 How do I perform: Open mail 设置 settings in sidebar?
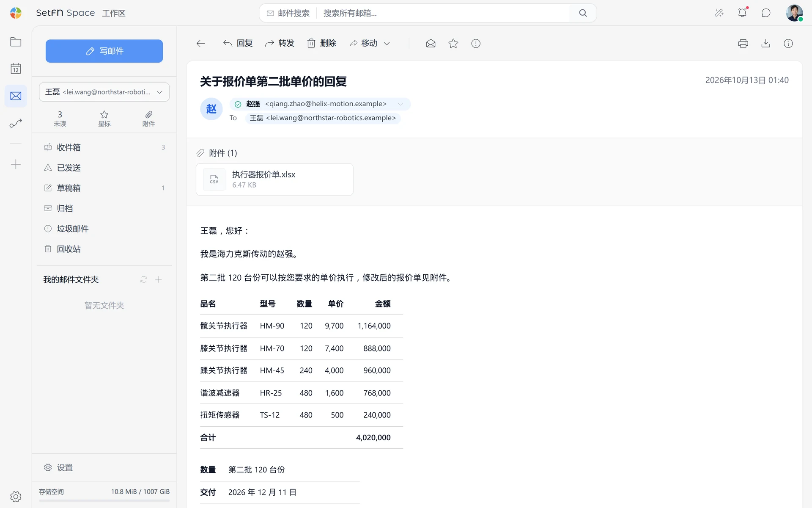[58, 467]
